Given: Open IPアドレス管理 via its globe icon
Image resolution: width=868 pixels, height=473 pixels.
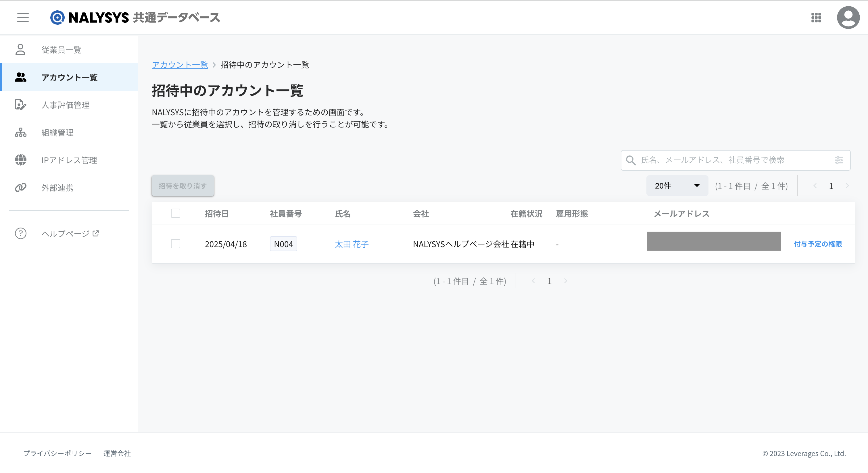Looking at the screenshot, I should pos(21,160).
